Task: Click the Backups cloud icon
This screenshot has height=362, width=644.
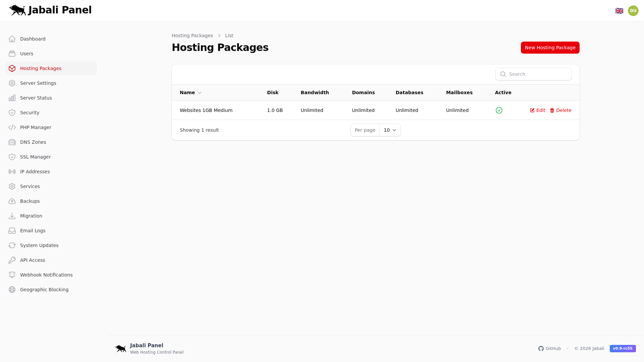Action: [x=12, y=201]
